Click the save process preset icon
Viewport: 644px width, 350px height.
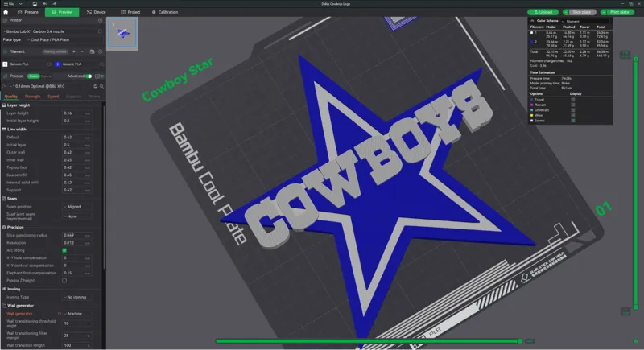pyautogui.click(x=95, y=87)
